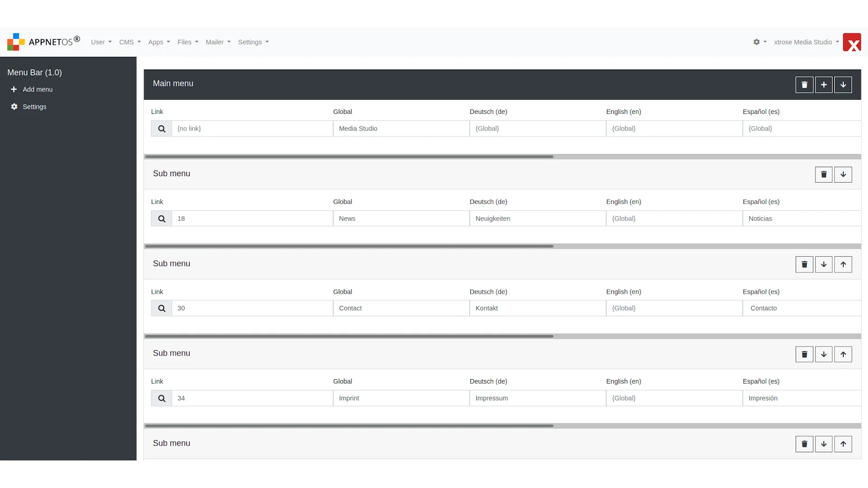Screen dimensions: 868x488
Task: Click the delete icon on second Sub menu
Action: pyautogui.click(x=804, y=264)
